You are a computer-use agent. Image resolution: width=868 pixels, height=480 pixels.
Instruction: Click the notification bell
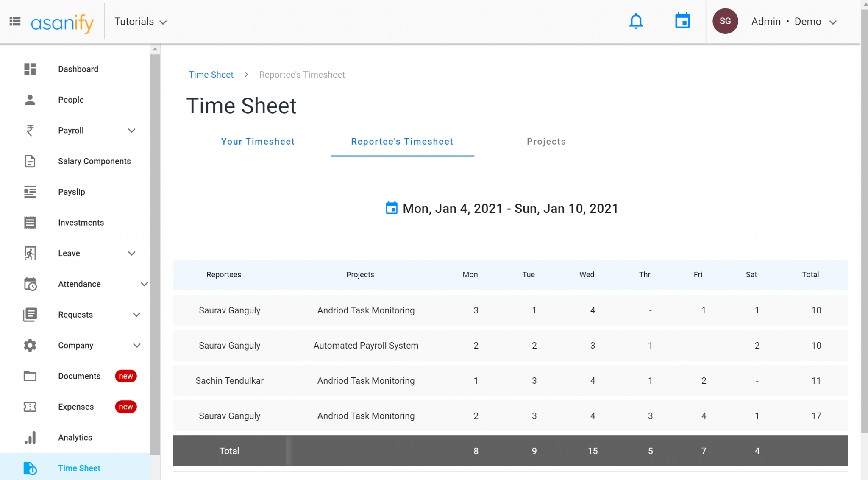pyautogui.click(x=636, y=21)
